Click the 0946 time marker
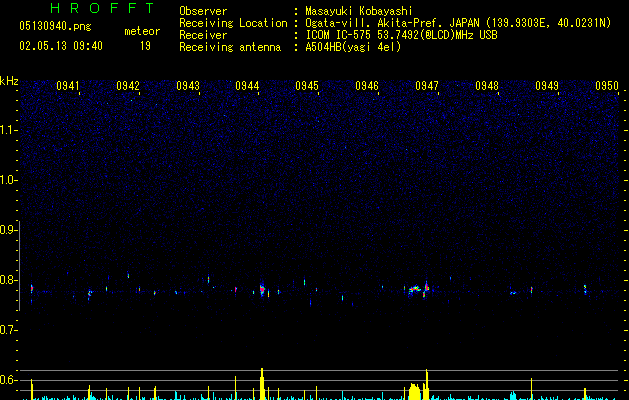This screenshot has height=400, width=629. tap(367, 86)
